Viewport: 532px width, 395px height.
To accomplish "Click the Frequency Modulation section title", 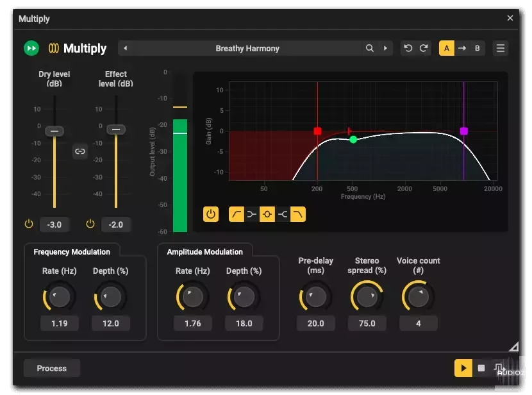I will pos(72,252).
